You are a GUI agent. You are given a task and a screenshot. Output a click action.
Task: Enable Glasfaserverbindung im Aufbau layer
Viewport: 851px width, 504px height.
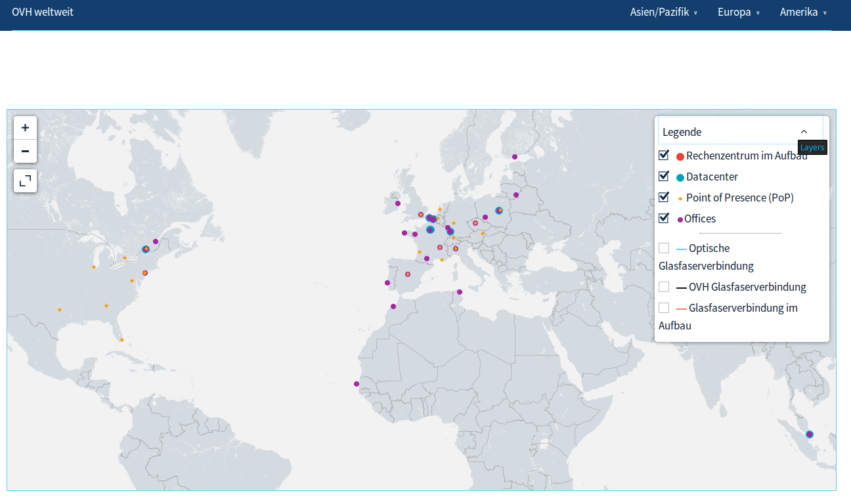[x=664, y=308]
